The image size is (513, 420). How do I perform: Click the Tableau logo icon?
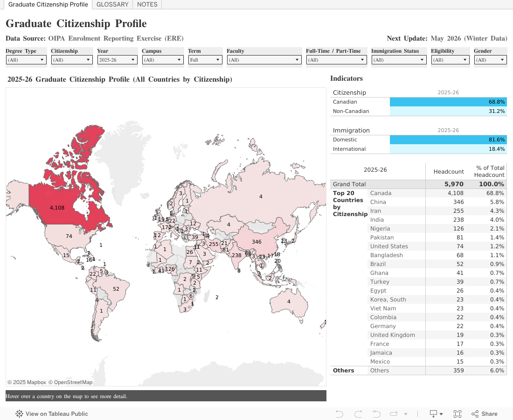[x=19, y=414]
